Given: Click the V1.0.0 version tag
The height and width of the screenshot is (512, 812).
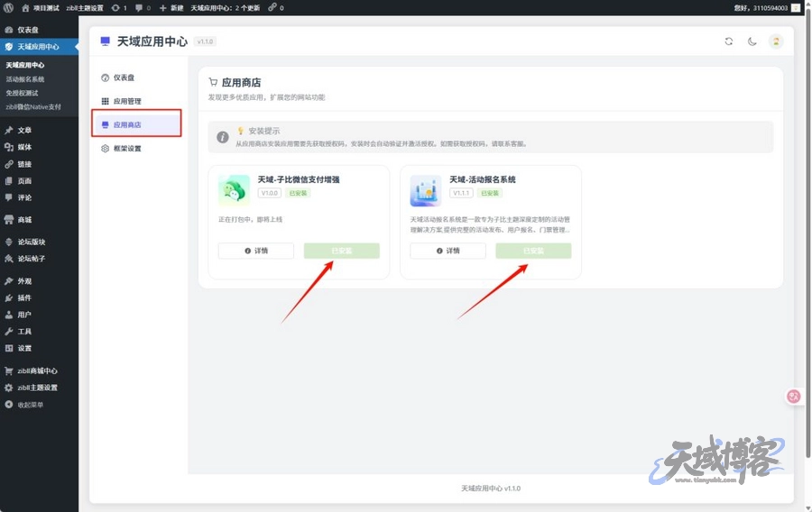Looking at the screenshot, I should click(x=269, y=193).
